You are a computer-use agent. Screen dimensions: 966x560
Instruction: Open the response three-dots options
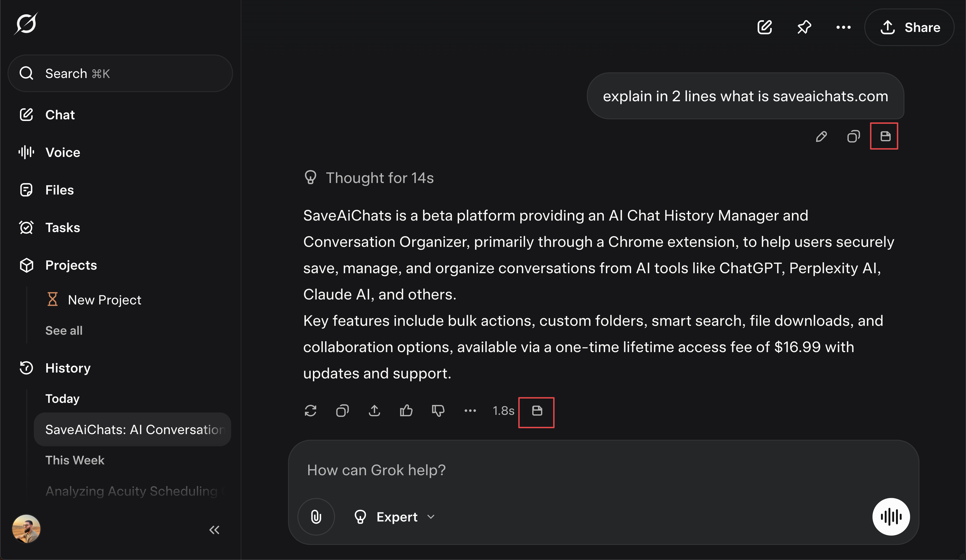coord(470,411)
